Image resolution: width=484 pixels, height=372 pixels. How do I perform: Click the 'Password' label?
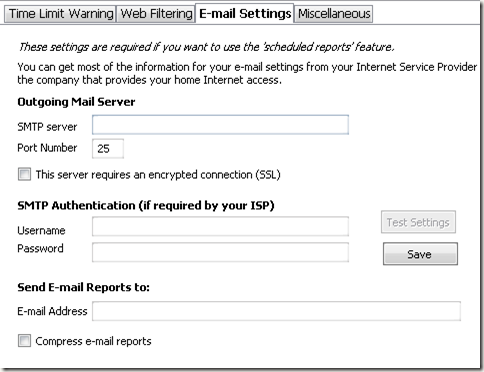click(x=40, y=248)
